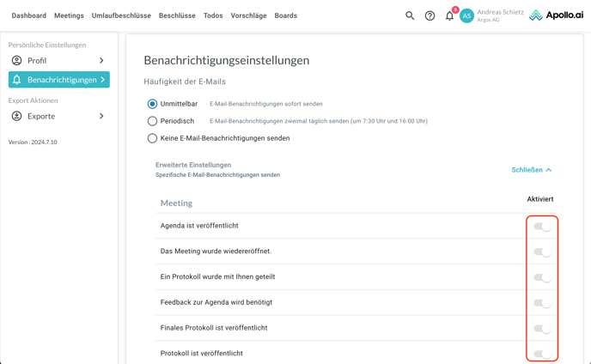This screenshot has height=364, width=591.
Task: Toggle Feedback zur Agenda wird benötigt switch
Action: click(x=542, y=303)
